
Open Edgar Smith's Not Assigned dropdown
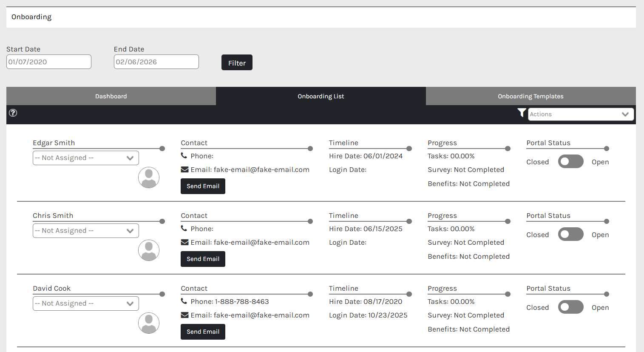tap(86, 157)
